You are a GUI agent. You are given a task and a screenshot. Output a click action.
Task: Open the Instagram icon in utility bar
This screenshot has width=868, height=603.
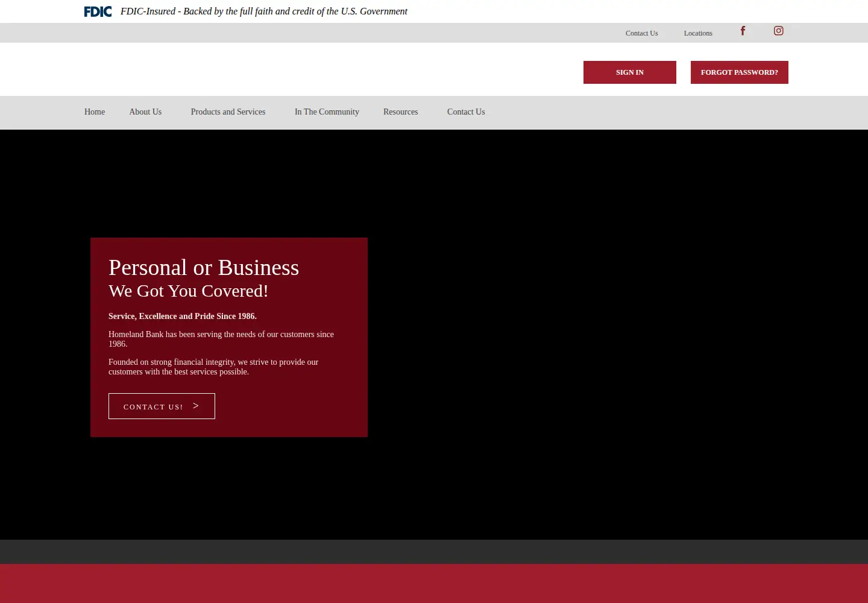click(778, 31)
